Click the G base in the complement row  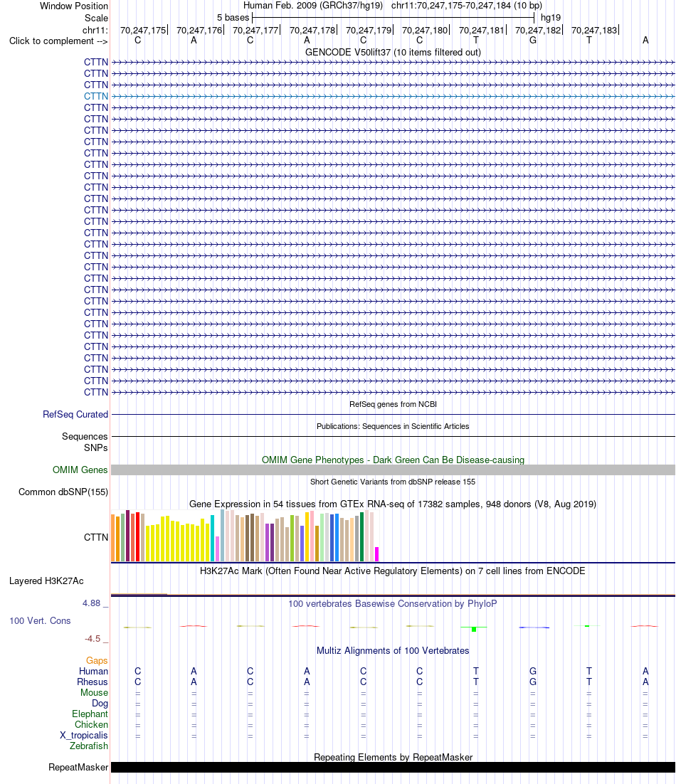tap(533, 41)
